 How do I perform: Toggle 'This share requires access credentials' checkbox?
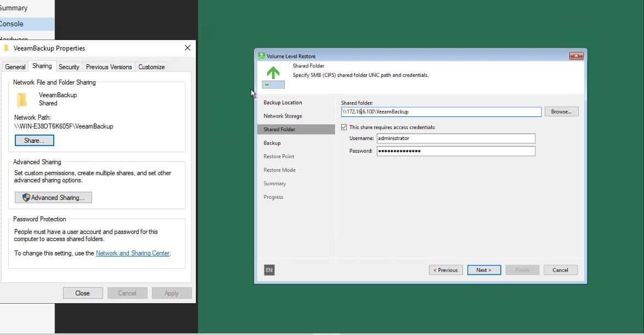pos(344,127)
